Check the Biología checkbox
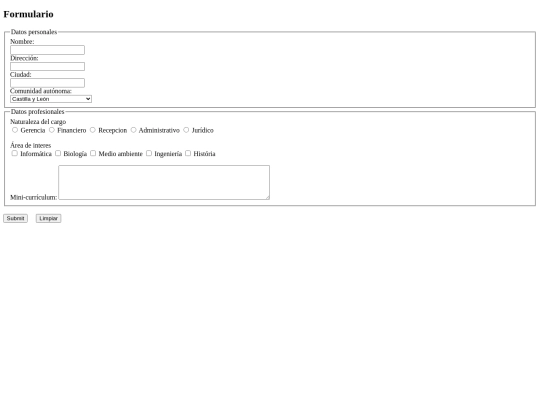Viewport: 540px width, 405px height. [x=58, y=153]
